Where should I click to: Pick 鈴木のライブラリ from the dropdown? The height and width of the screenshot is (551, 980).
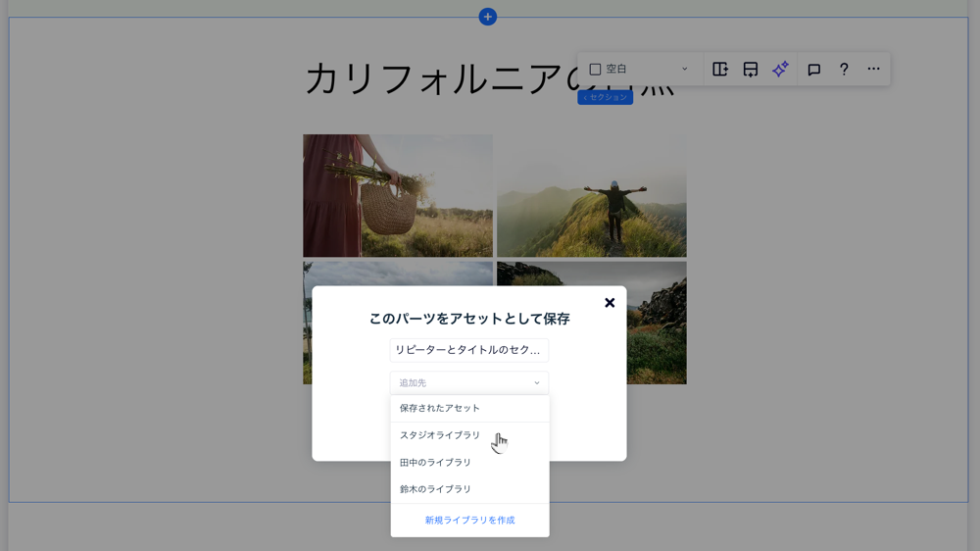435,489
